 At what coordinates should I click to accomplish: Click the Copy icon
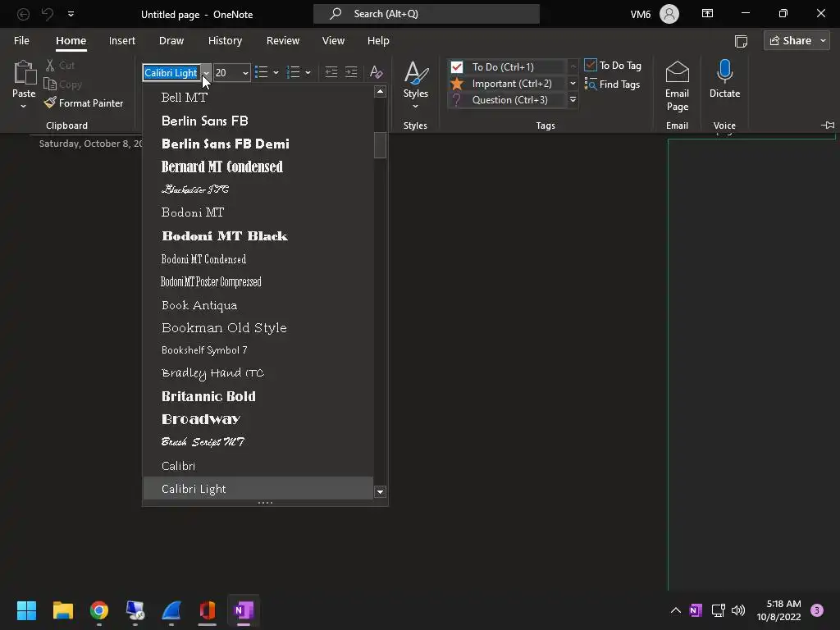pos(50,84)
